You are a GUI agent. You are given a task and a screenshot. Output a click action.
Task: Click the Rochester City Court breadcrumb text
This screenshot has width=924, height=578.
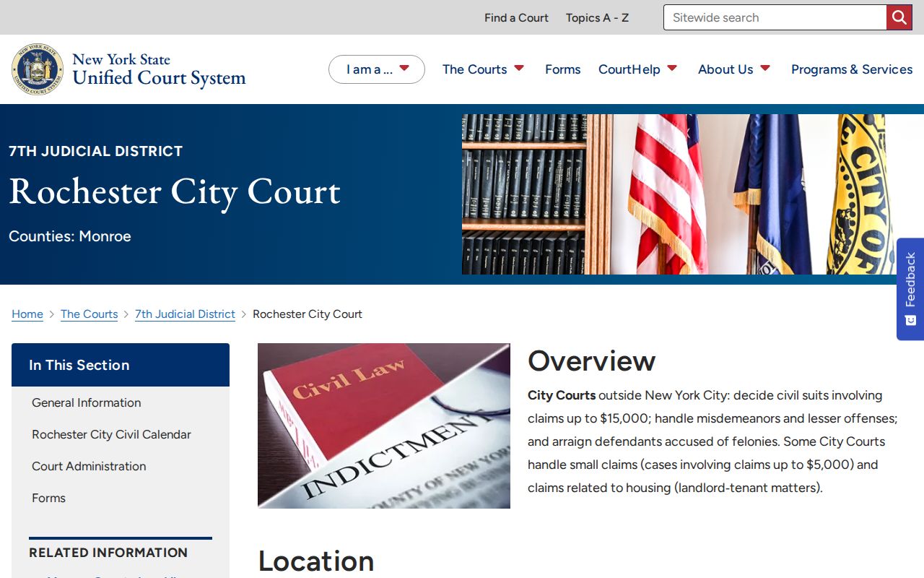308,314
